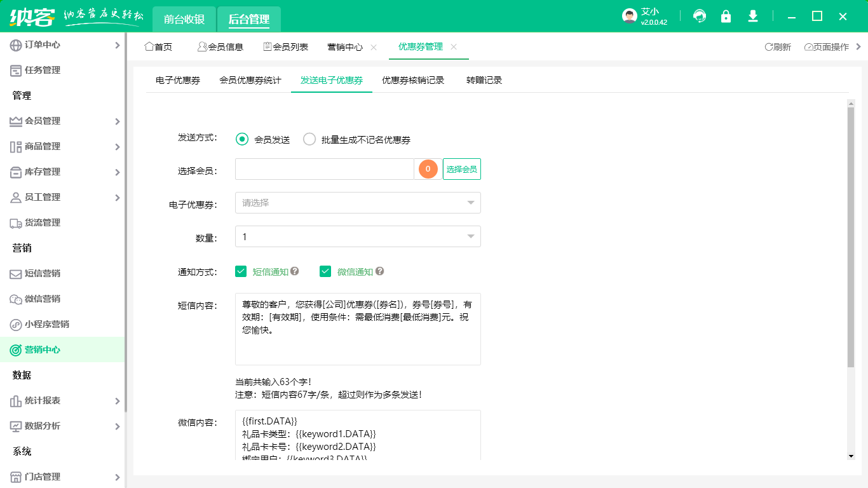Screen dimensions: 868x488
Task: Switch to the 优惠券核销记录 tab
Action: coord(412,80)
